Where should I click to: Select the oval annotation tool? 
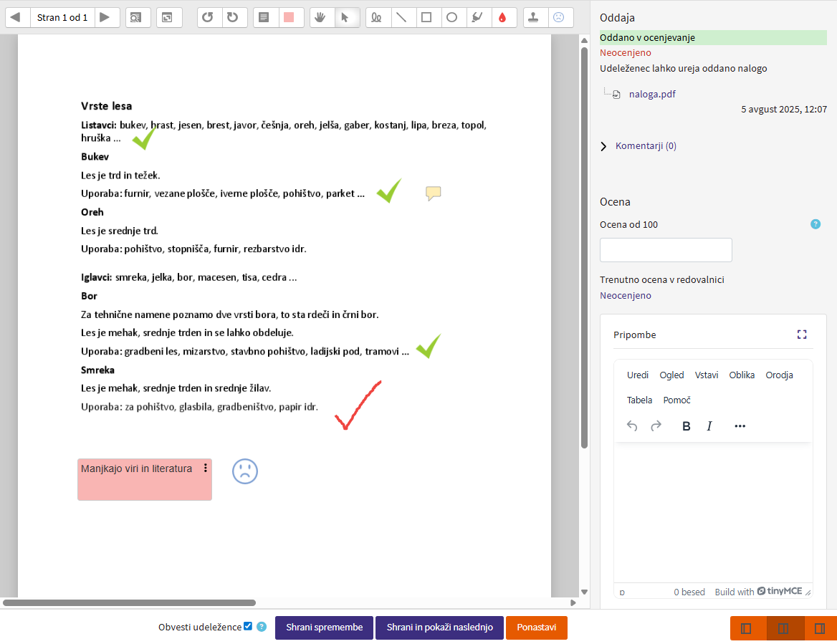coord(451,17)
